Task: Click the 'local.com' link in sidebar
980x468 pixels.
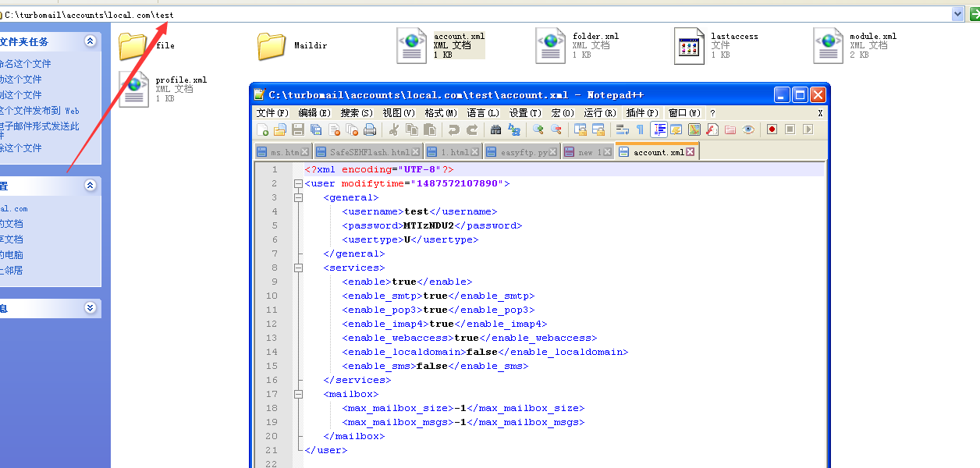Action: click(14, 208)
